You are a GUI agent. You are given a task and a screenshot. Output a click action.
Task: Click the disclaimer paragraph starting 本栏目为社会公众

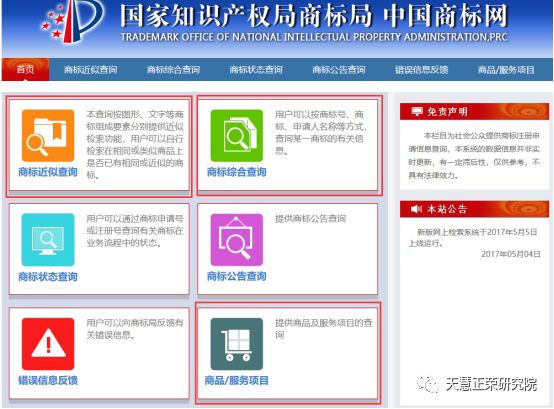474,155
